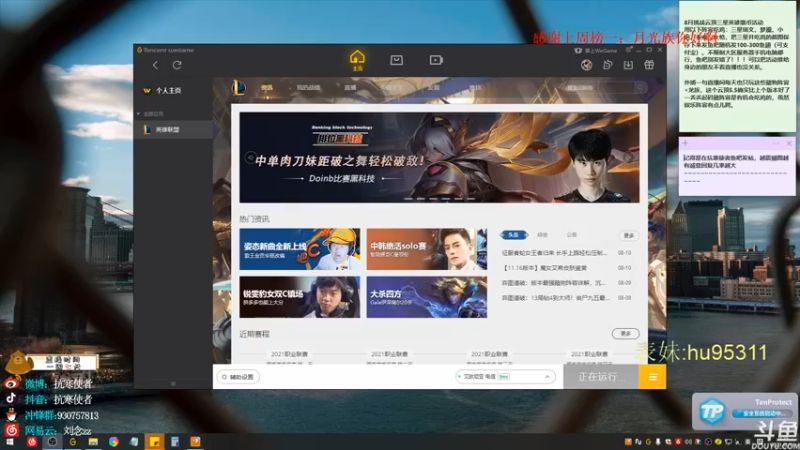
Task: Open 掌上WeGame link in title bar
Action: (596, 51)
